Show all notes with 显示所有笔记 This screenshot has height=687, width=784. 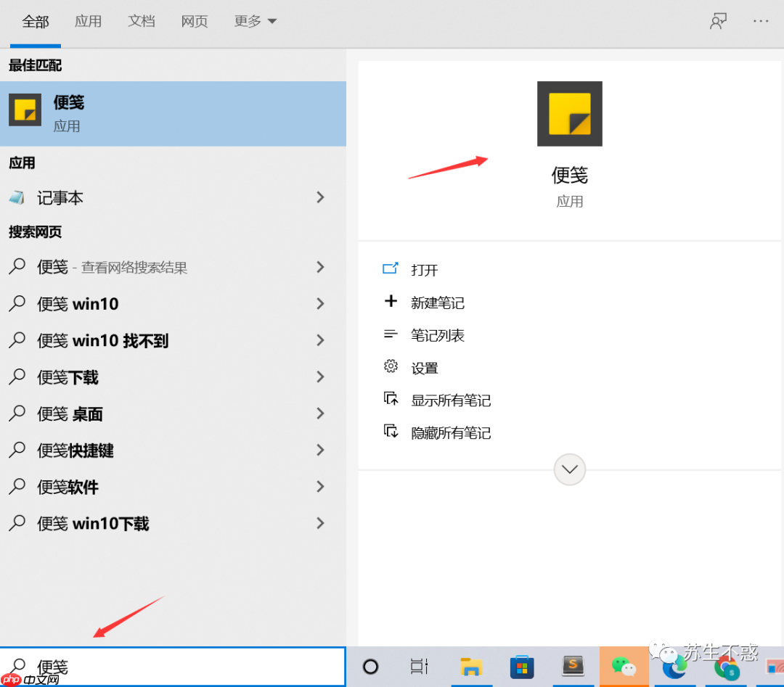(x=449, y=400)
